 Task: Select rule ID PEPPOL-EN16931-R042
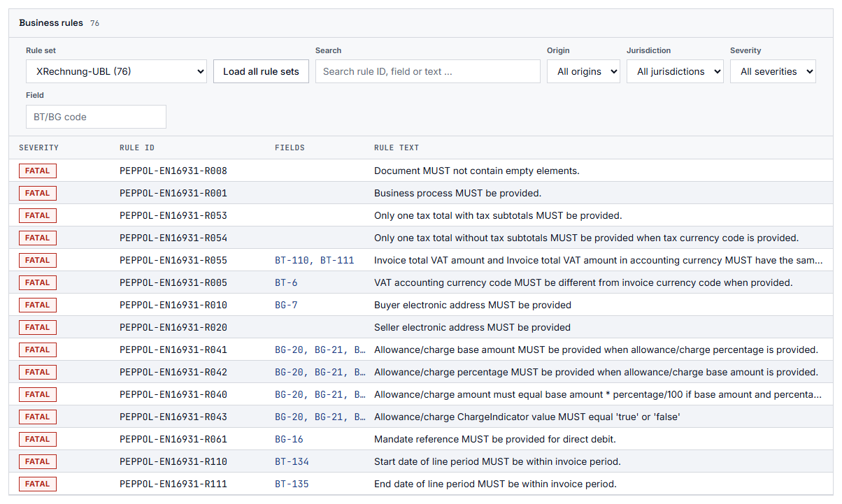pos(173,372)
